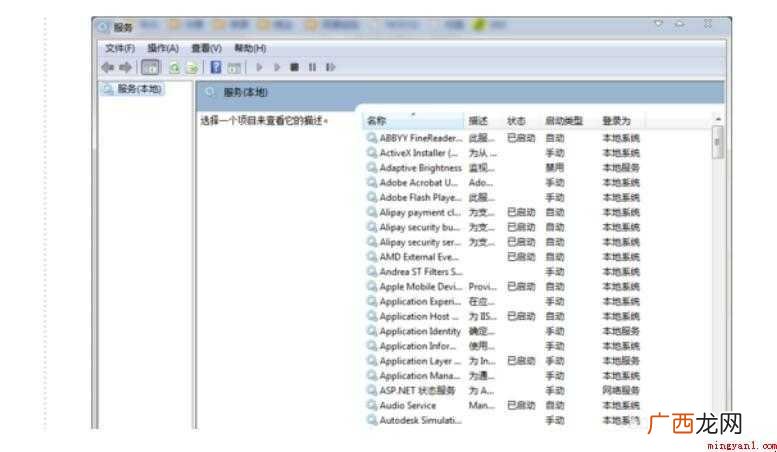The image size is (777, 452).
Task: Select the Alipay payment cl... service name
Action: [x=420, y=212]
